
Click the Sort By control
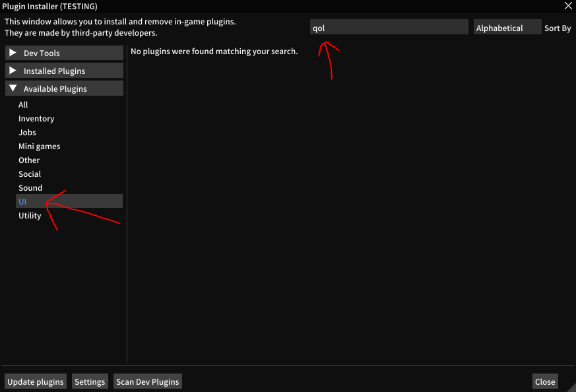tap(558, 27)
